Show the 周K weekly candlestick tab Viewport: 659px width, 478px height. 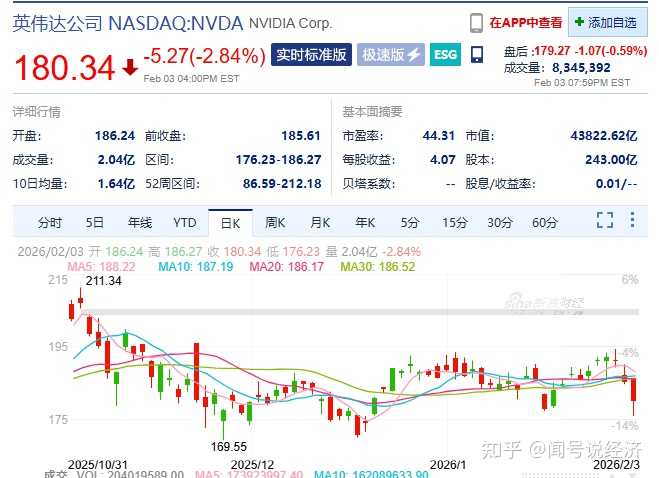[x=275, y=222]
